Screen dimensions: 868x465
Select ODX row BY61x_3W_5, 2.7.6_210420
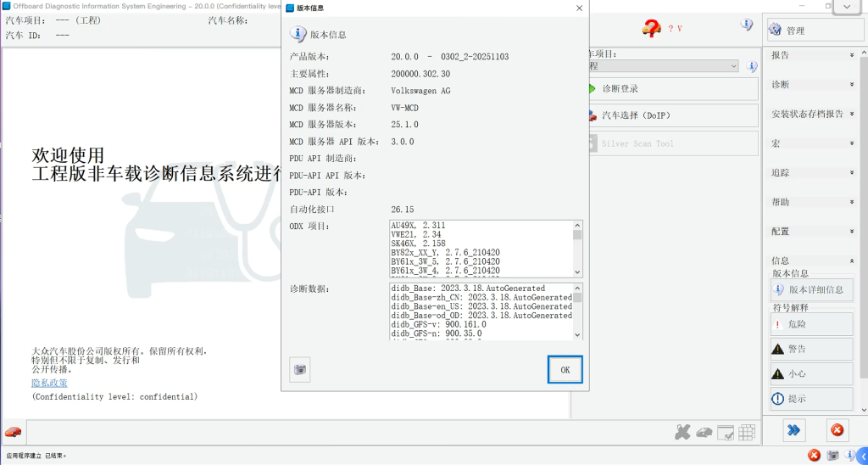[x=445, y=261]
